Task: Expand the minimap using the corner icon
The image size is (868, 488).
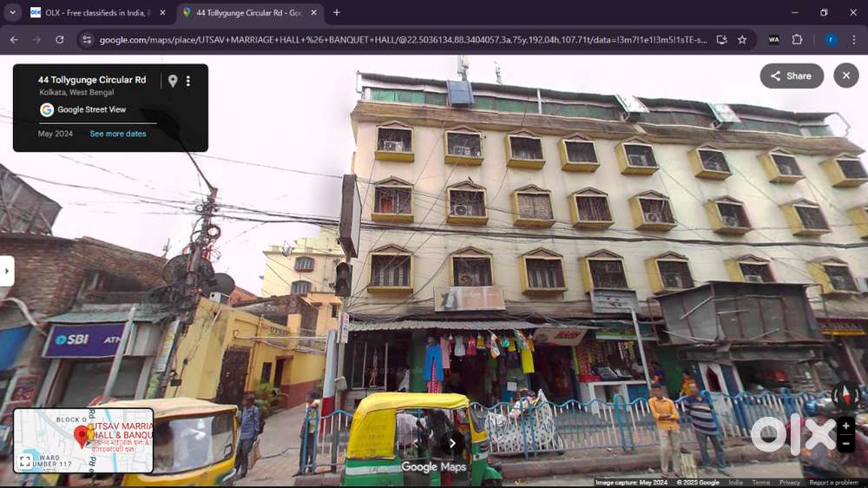Action: pyautogui.click(x=25, y=462)
